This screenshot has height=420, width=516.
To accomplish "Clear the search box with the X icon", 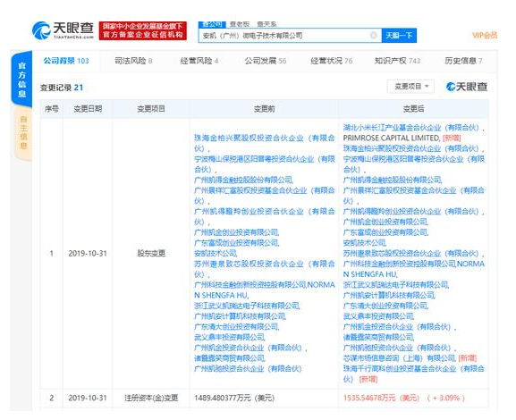I will (373, 35).
